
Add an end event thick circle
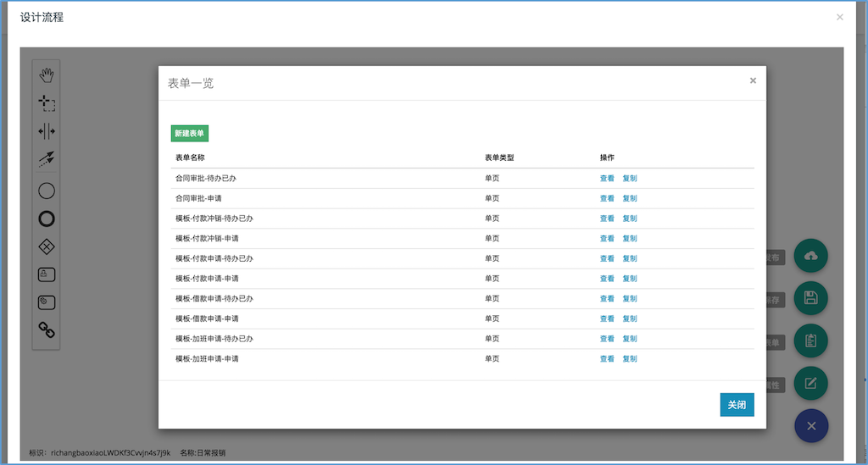click(47, 219)
